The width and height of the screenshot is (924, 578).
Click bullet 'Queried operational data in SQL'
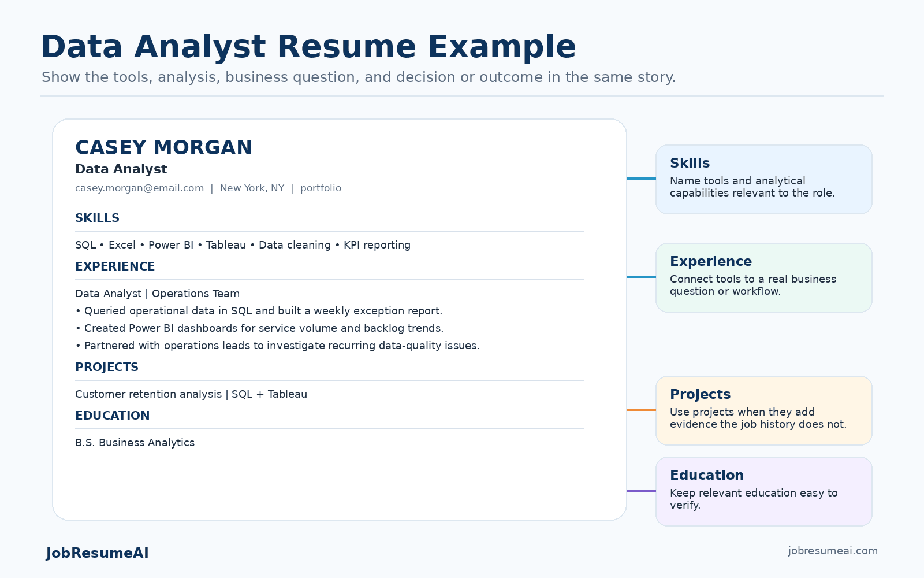(259, 311)
